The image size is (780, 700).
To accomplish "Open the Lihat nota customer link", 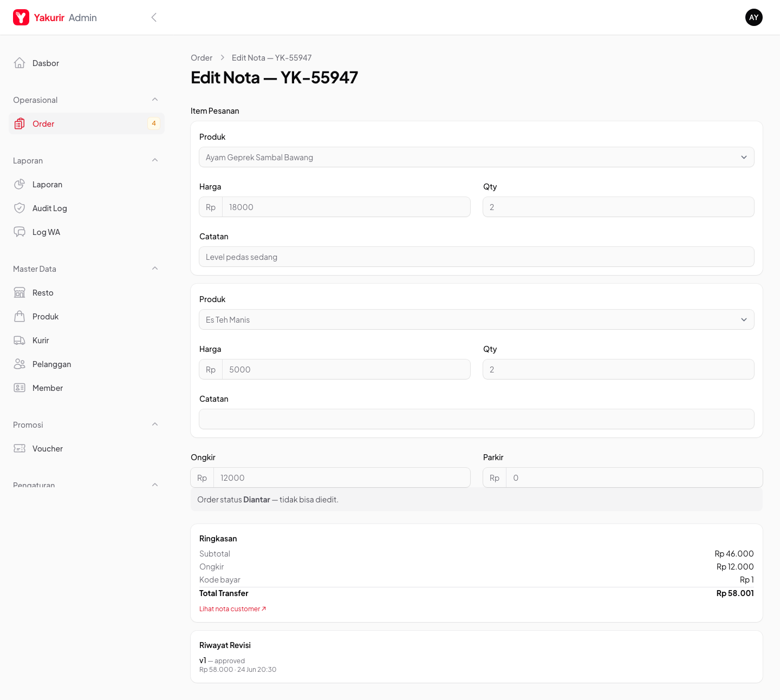I will [233, 609].
